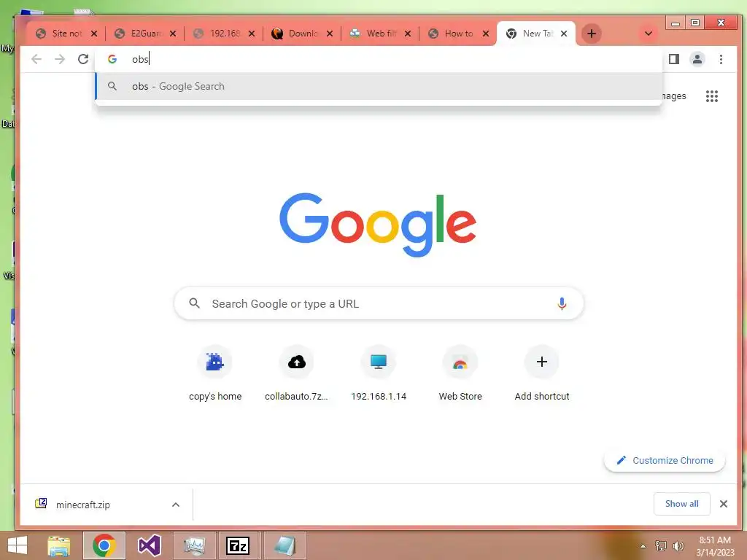Close the E2Guardian tab
The image size is (747, 560).
coord(173,34)
